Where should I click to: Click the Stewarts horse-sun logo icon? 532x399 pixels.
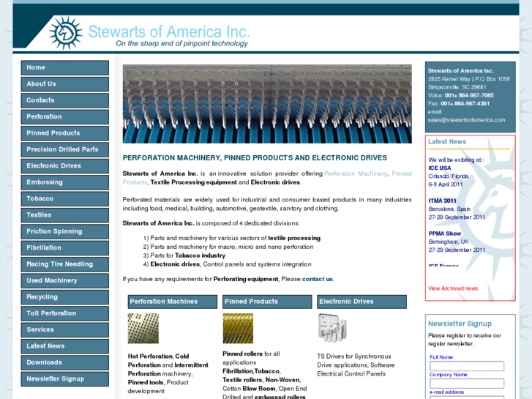66,33
